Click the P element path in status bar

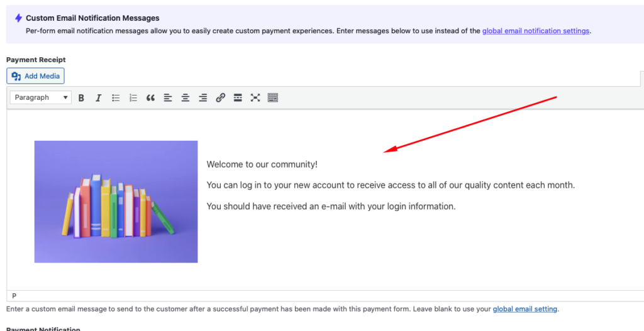14,296
